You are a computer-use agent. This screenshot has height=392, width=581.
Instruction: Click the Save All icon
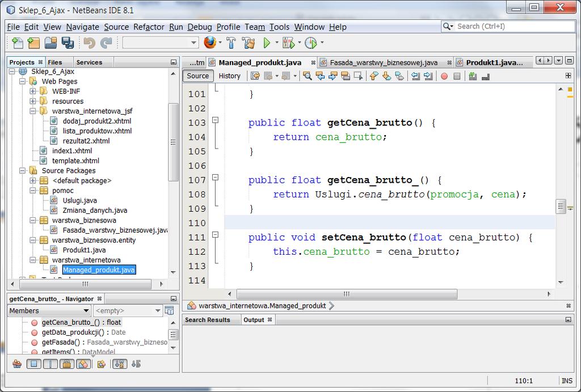pyautogui.click(x=68, y=43)
